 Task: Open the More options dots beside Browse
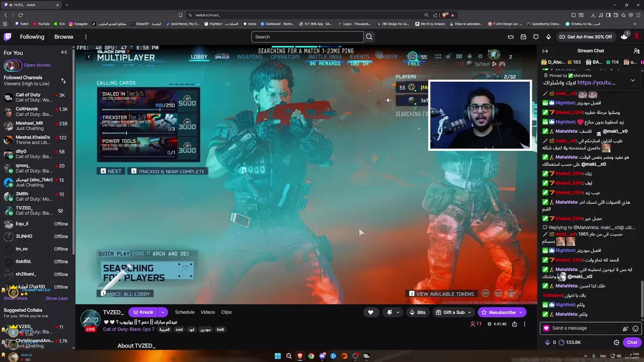point(86,37)
